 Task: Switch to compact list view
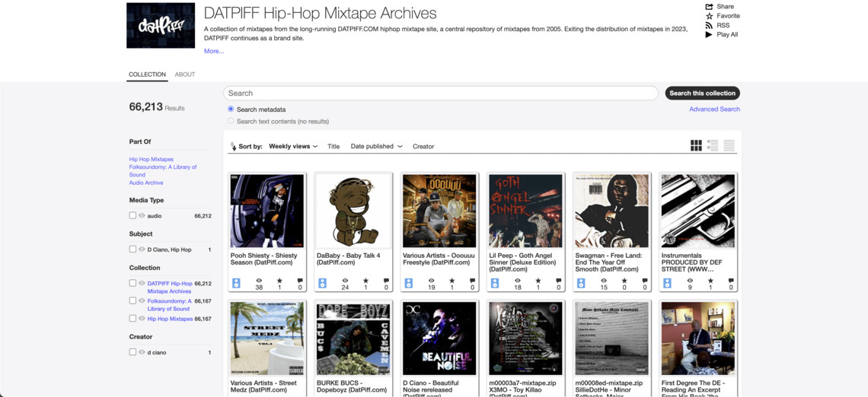[729, 146]
